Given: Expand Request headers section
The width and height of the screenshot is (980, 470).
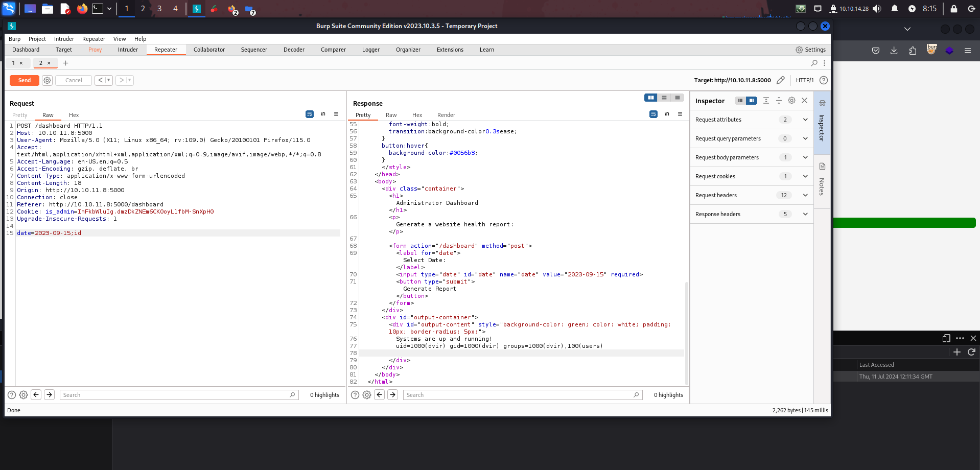Looking at the screenshot, I should [752, 195].
